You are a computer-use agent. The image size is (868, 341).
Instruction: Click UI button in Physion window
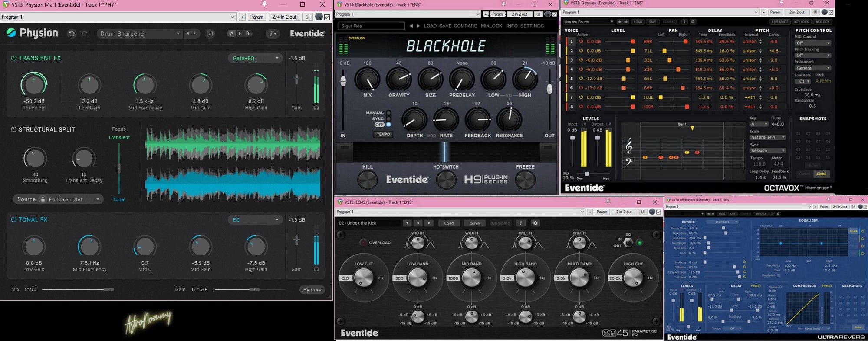point(307,17)
